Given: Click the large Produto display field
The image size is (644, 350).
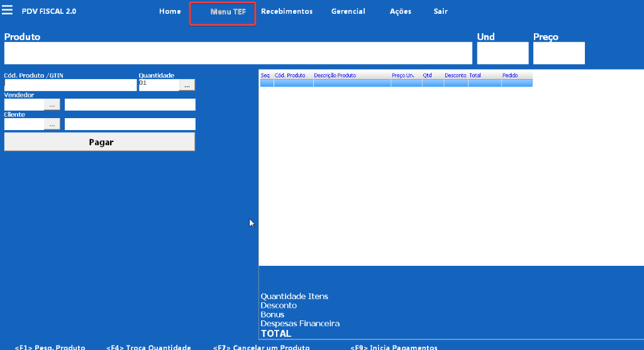Looking at the screenshot, I should click(238, 53).
